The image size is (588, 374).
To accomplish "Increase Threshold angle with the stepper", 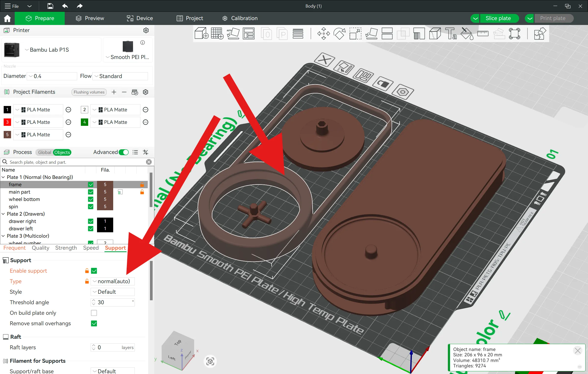I will pyautogui.click(x=93, y=301).
